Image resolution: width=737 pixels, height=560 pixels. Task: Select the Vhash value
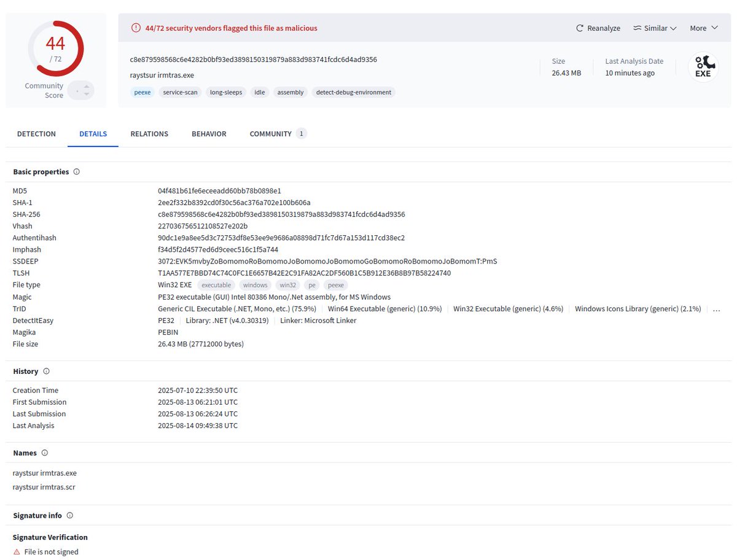[203, 226]
